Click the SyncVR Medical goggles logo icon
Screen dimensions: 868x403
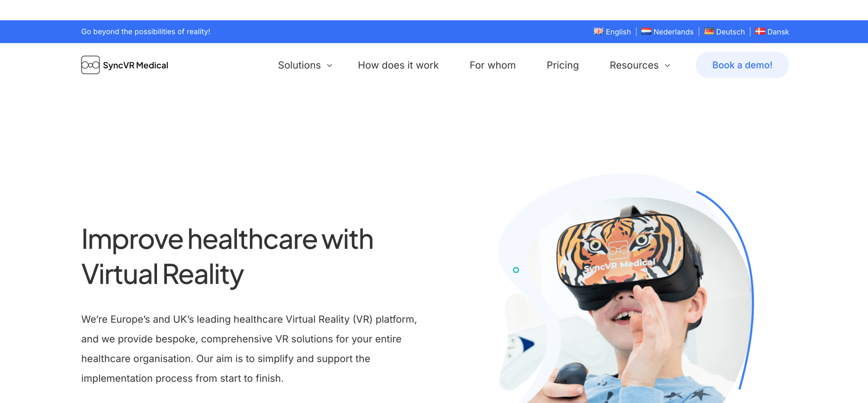click(x=90, y=65)
